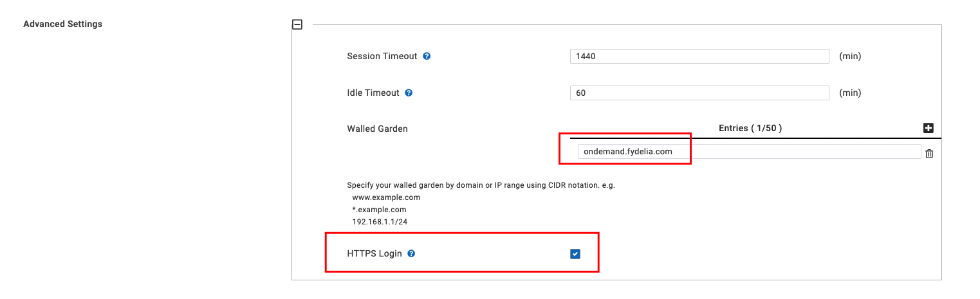980x299 pixels.
Task: Select the Advanced Settings heading
Action: (62, 24)
